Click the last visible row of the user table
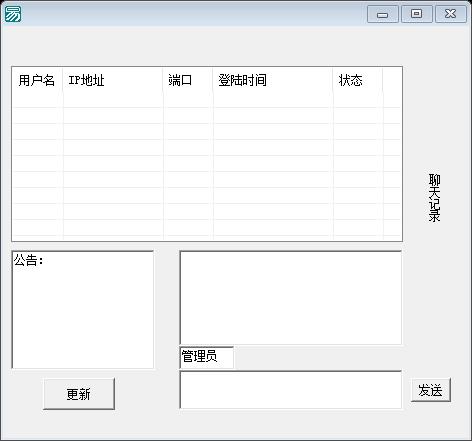Screen dimensions: 472x441 [207, 228]
